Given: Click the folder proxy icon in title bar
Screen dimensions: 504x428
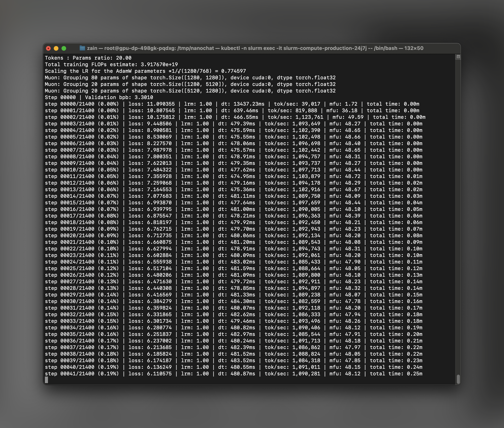Looking at the screenshot, I should coord(82,48).
